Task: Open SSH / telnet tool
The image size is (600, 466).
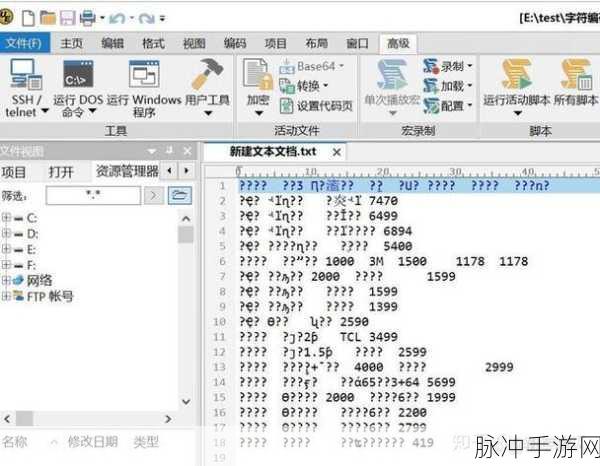Action: (26, 74)
